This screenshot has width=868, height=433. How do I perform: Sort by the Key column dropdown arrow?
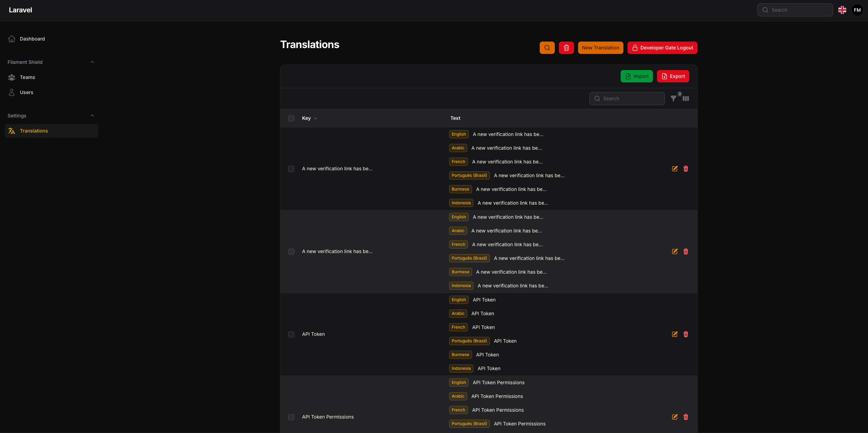(316, 118)
